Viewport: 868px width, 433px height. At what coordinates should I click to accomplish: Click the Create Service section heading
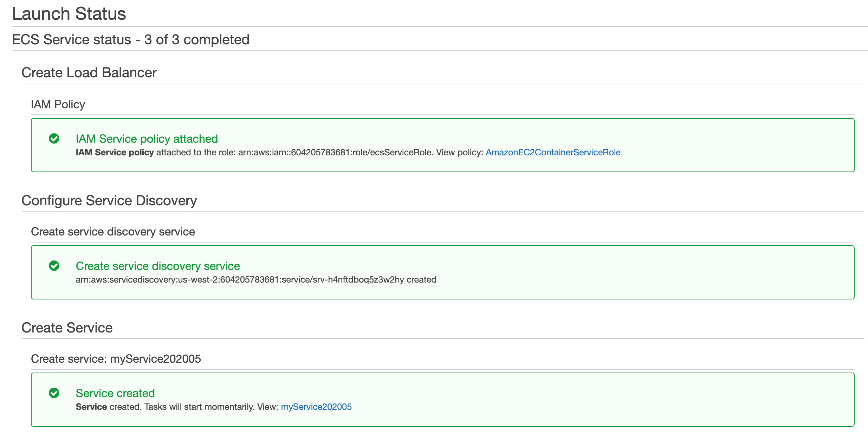pos(67,328)
